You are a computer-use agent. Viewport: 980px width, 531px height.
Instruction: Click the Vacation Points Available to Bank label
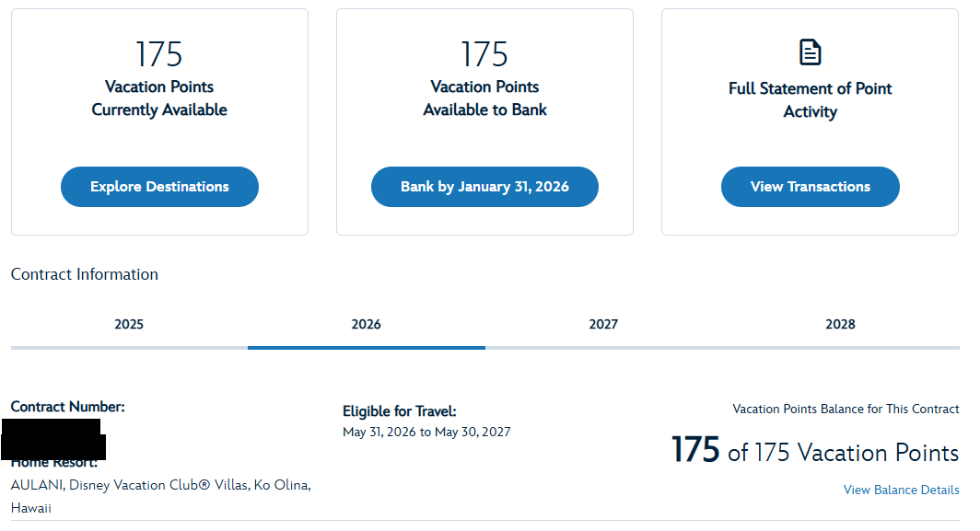[484, 98]
